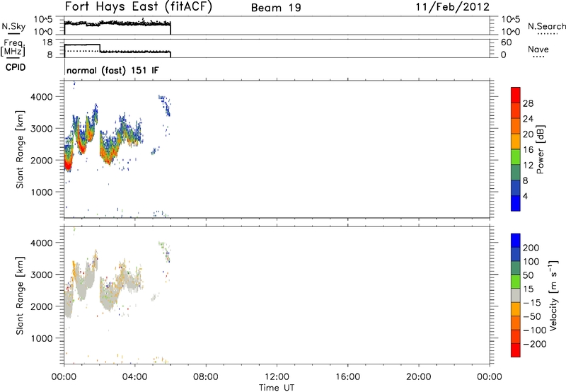
Task: Click the 'Freq. [MHz]' axis label
Action: 14,47
